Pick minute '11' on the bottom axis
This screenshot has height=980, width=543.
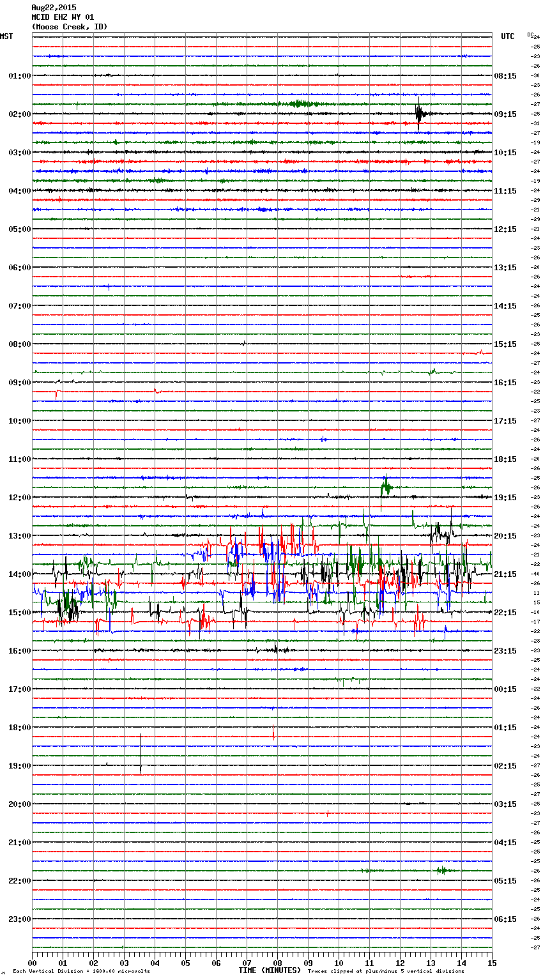[x=369, y=963]
